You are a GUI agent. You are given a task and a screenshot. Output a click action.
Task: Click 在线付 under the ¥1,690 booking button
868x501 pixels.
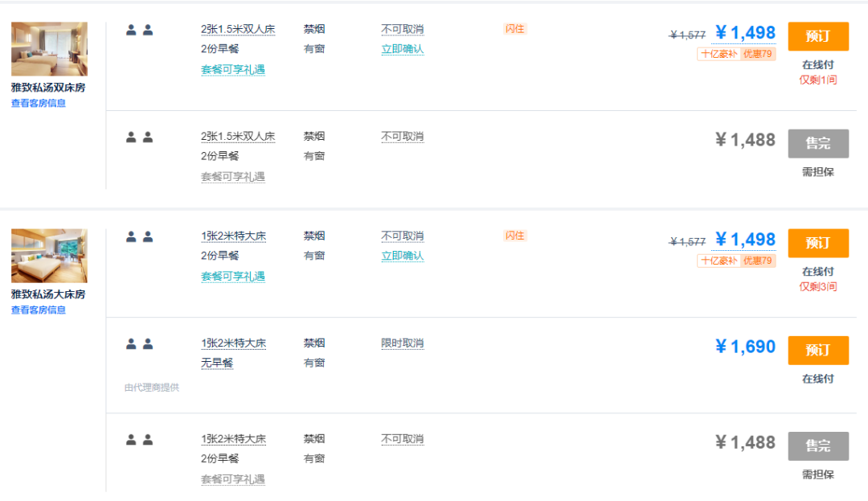[818, 380]
